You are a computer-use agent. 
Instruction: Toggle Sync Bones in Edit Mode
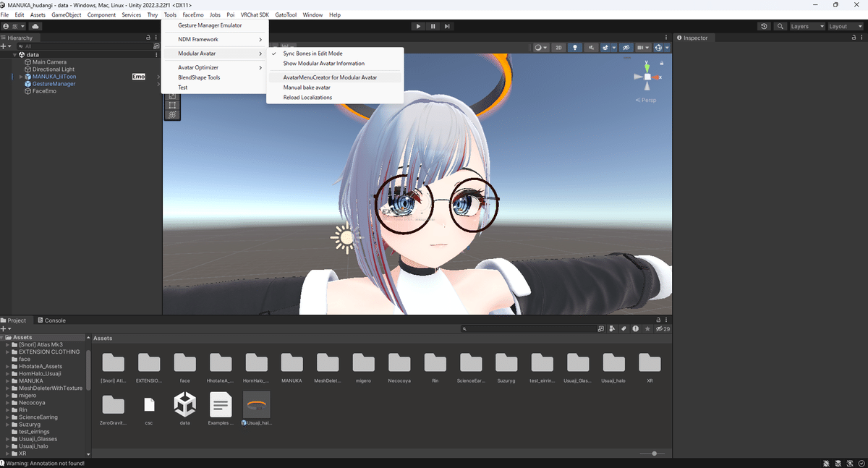pos(335,54)
